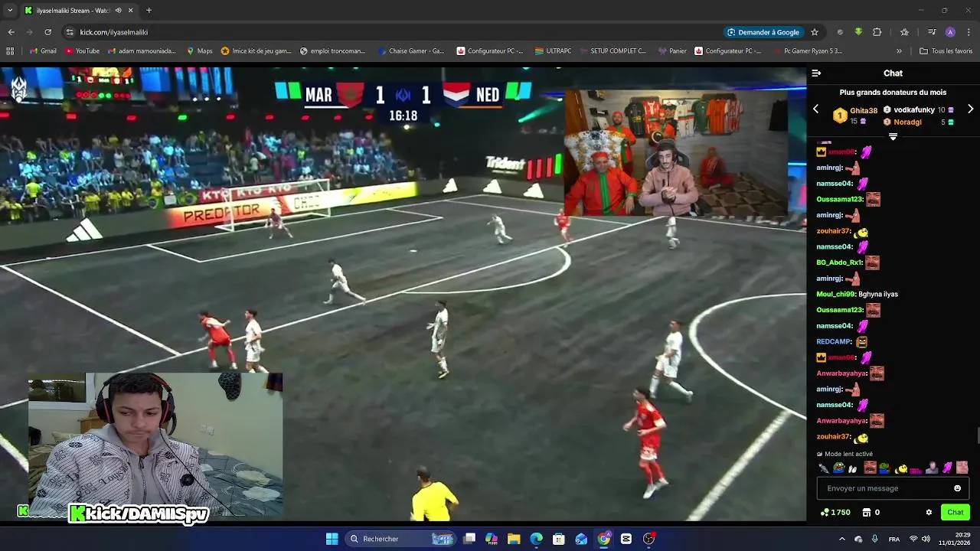Open the emoji picker in message box
Screen dimensions: 980x551
957,488
